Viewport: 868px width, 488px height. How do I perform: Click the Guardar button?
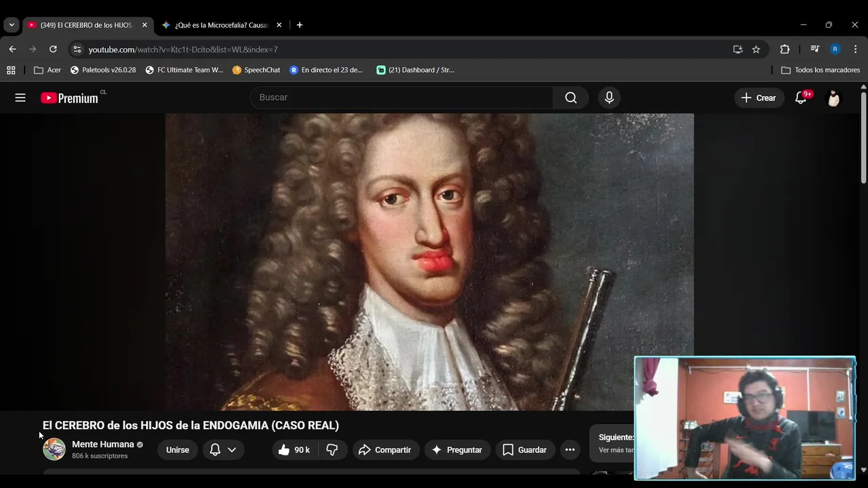[524, 449]
